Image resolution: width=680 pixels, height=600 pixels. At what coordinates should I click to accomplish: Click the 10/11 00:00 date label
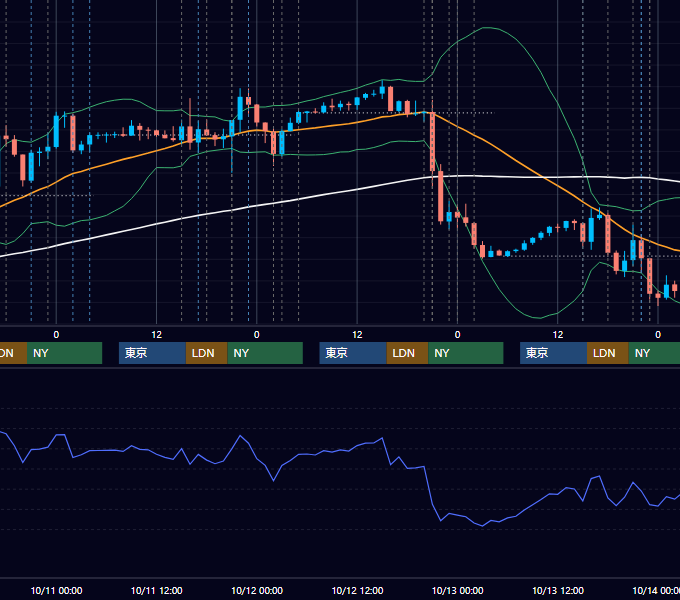tap(56, 590)
